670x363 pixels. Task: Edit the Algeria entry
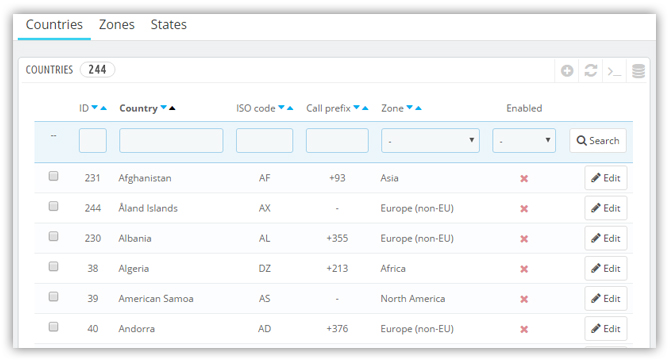[605, 268]
